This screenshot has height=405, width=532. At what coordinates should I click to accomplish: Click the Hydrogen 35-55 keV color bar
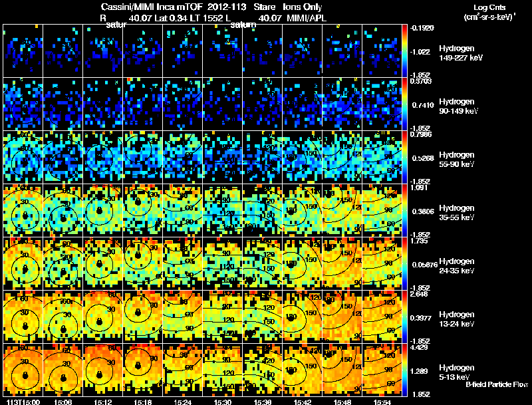tap(405, 210)
